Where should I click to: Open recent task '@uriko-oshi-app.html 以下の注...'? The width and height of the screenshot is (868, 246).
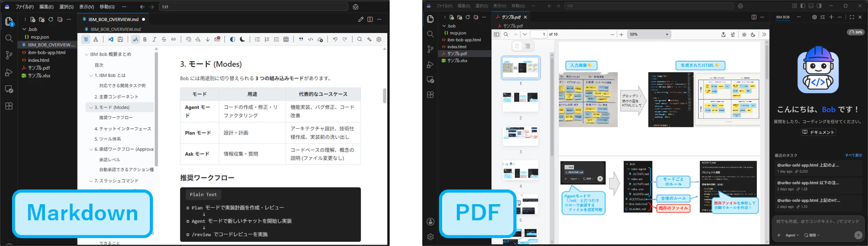(818, 185)
